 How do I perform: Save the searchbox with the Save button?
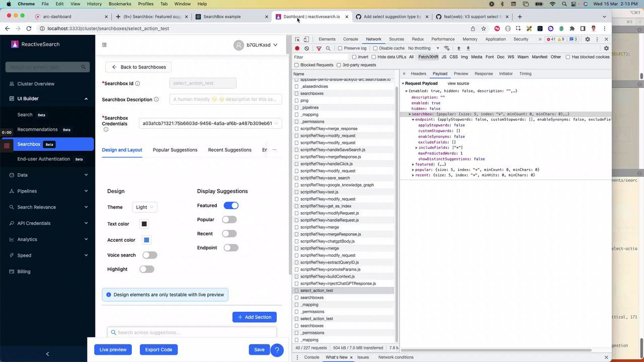click(x=259, y=350)
